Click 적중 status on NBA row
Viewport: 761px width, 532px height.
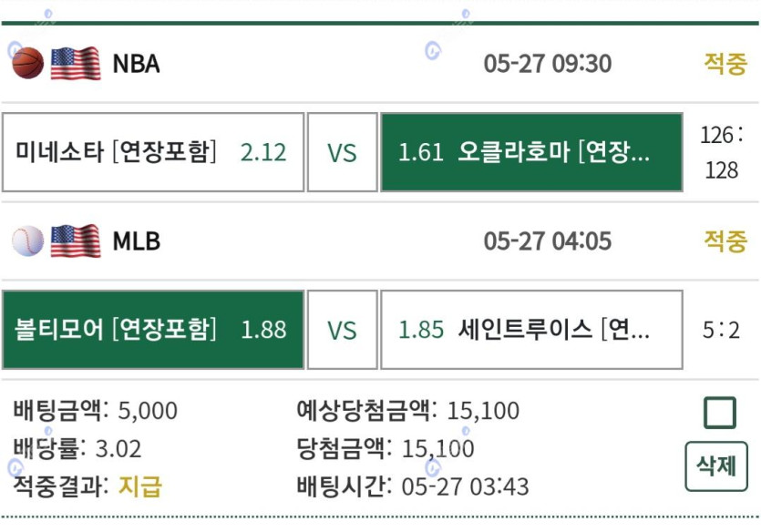click(x=725, y=64)
